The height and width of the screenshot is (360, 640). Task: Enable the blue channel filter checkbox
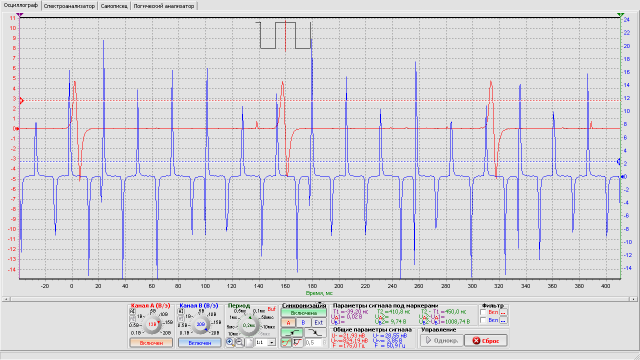(483, 320)
